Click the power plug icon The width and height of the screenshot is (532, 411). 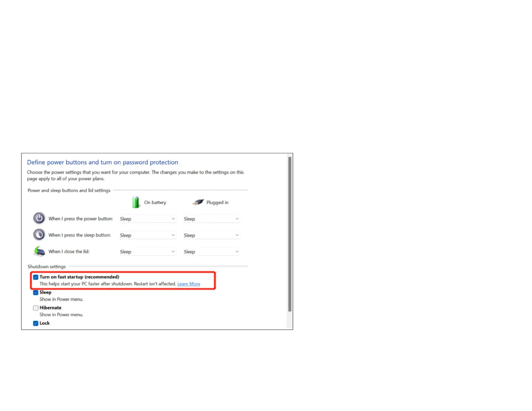(x=198, y=202)
